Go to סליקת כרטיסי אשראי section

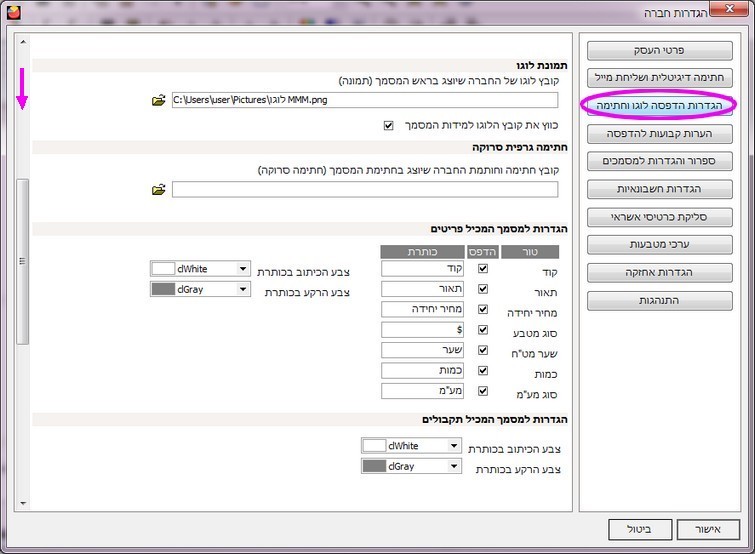[660, 217]
